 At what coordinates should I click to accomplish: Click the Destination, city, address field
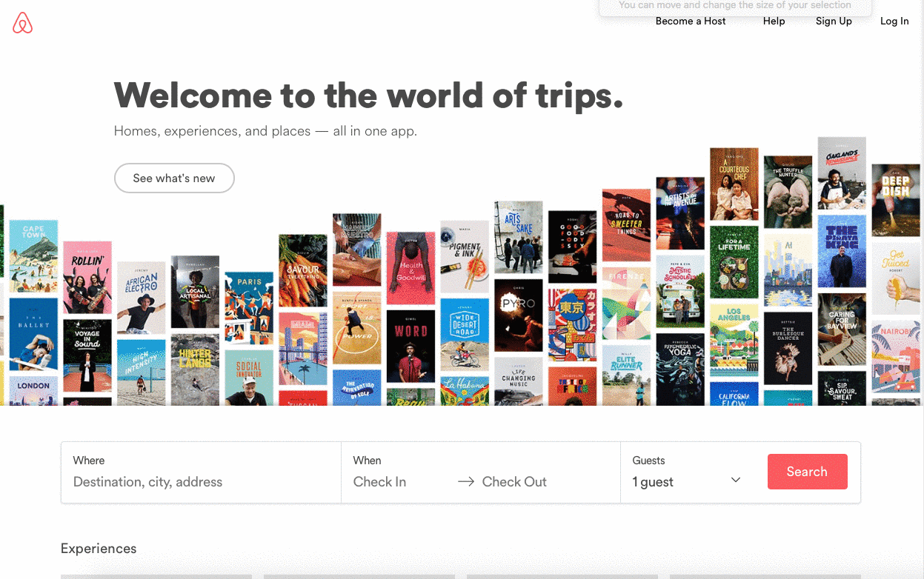pos(201,482)
